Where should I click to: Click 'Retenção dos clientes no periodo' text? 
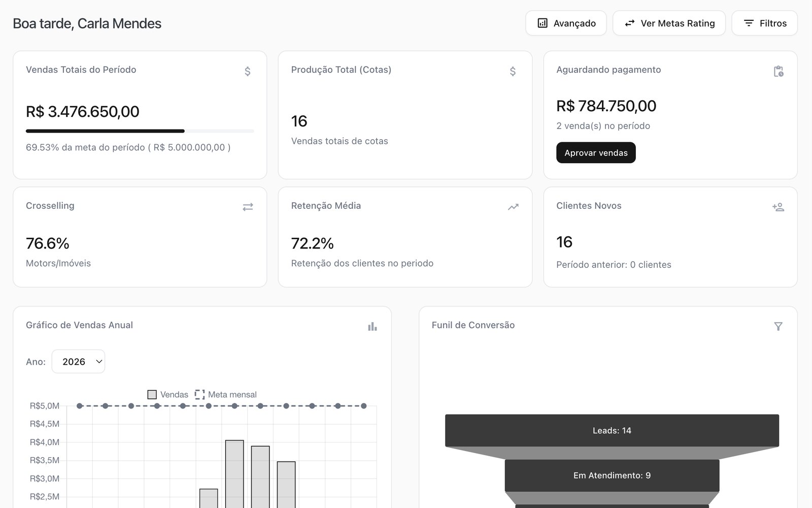[x=362, y=263]
